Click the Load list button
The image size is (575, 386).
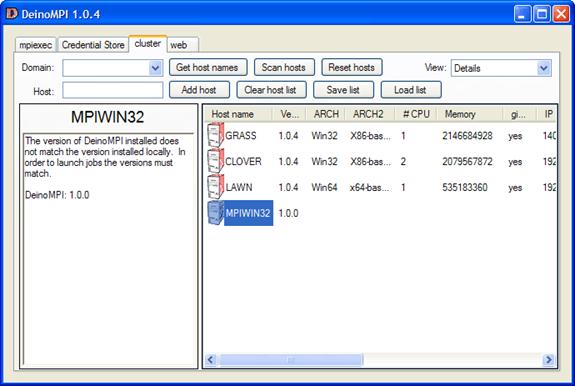411,90
